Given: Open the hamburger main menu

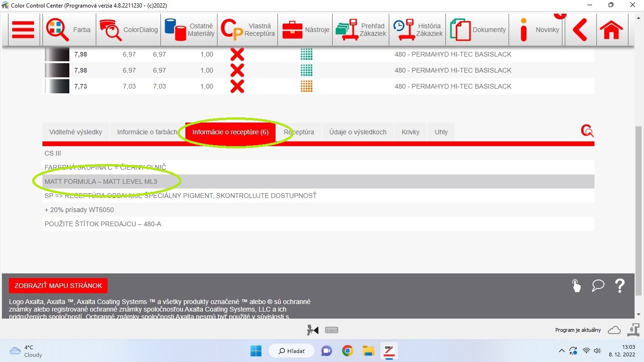Looking at the screenshot, I should pyautogui.click(x=23, y=30).
